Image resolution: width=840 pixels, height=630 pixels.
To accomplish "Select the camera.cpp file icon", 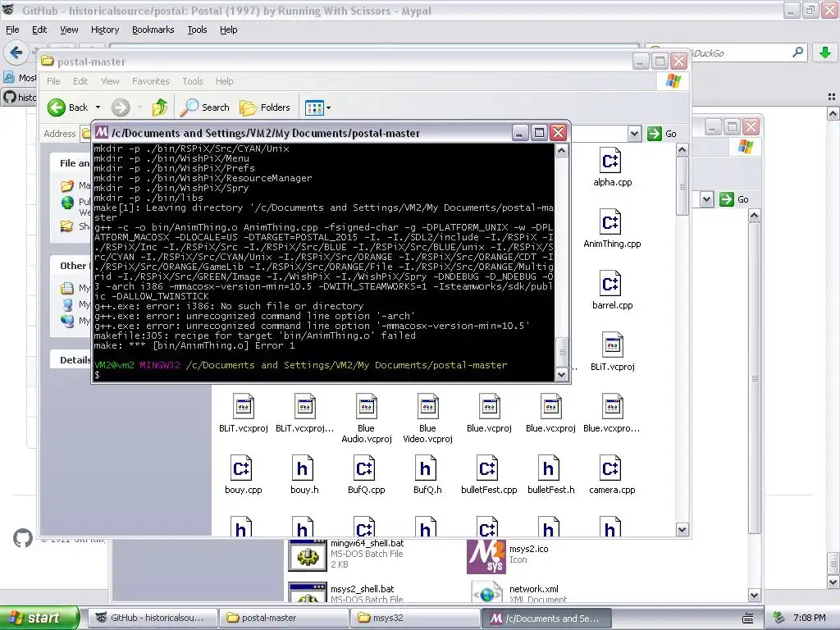I will point(612,468).
